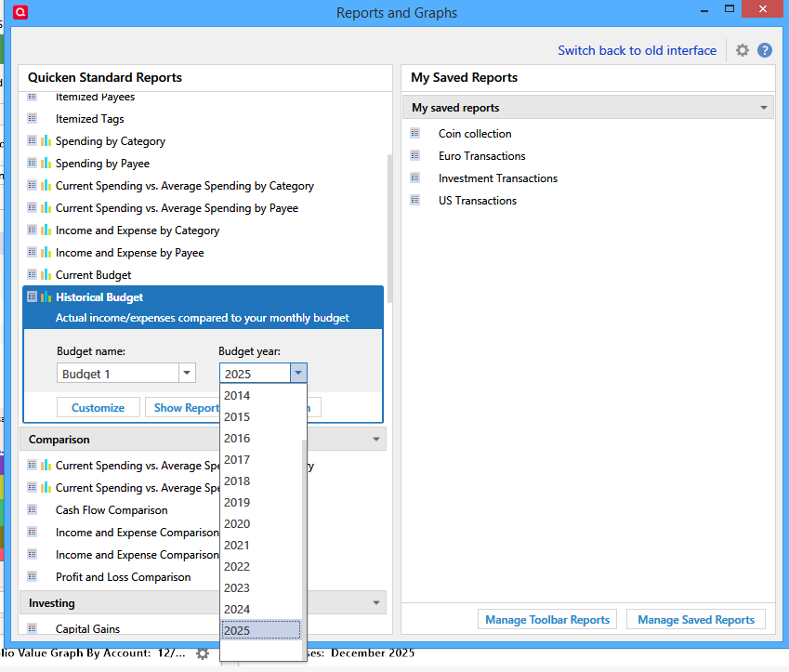
Task: Collapse the Investing section arrow
Action: coord(375,603)
